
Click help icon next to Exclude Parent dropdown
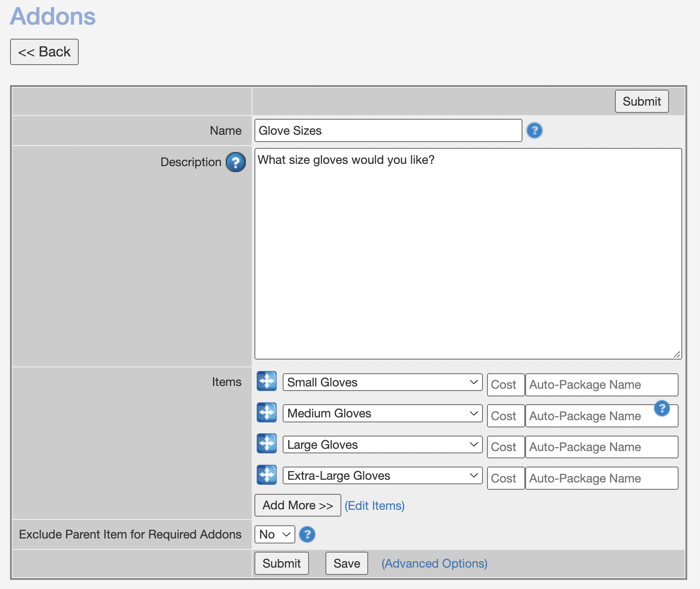click(x=307, y=534)
